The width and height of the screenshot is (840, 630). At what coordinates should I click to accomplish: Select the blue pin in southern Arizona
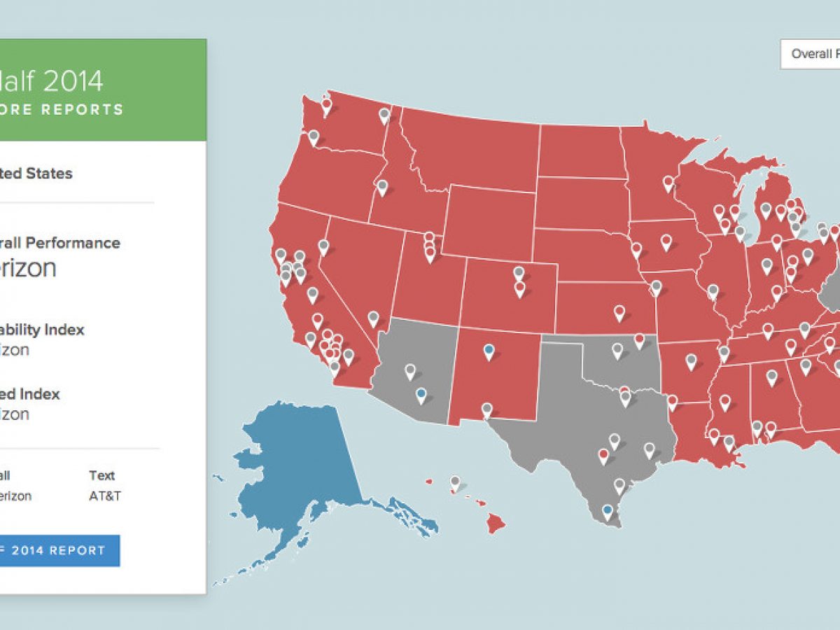click(420, 395)
